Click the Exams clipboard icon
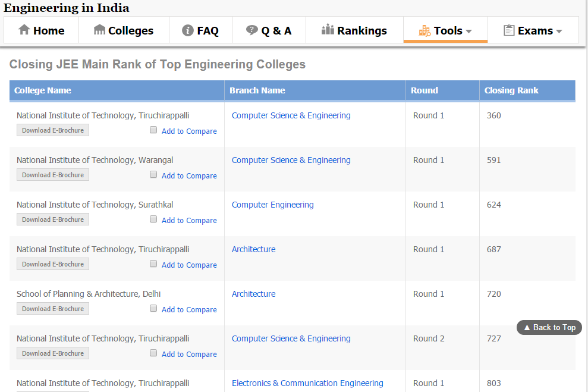Image resolution: width=588 pixels, height=392 pixels. (509, 30)
